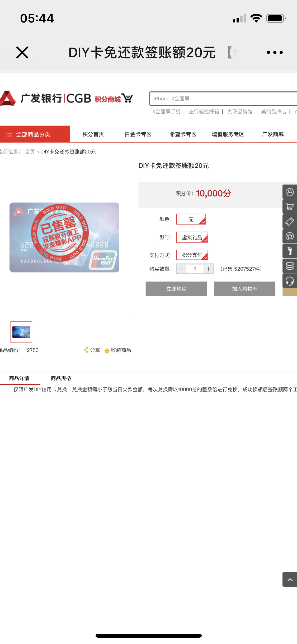Click the 九阳品牌馆 hot search link

tap(240, 112)
